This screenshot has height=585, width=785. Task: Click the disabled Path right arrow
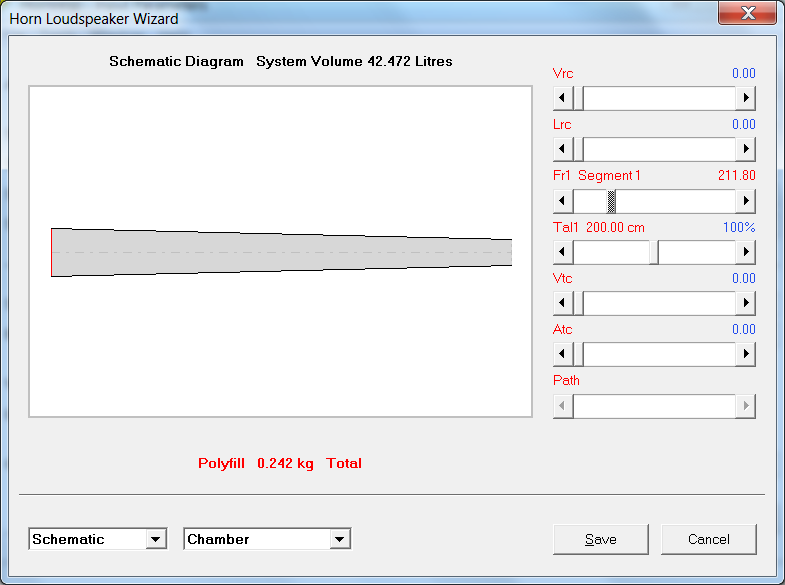tap(745, 406)
